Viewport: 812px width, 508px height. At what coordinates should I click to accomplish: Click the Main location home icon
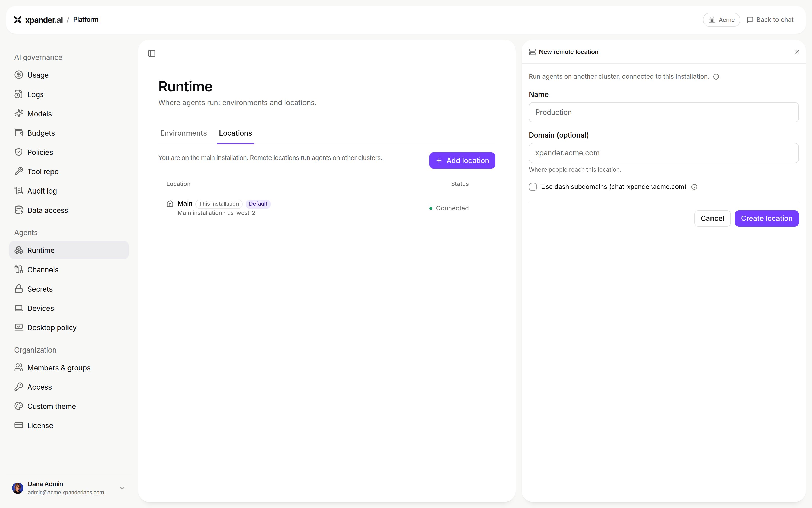tap(170, 204)
